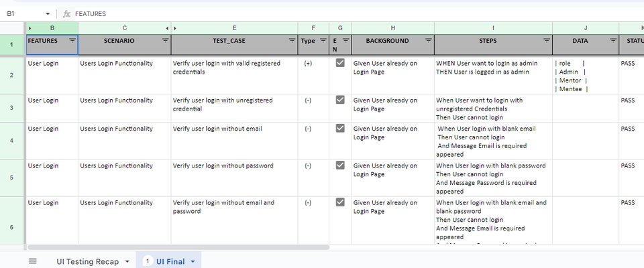Open filter menu for STEPS column
The width and height of the screenshot is (644, 268).
546,41
